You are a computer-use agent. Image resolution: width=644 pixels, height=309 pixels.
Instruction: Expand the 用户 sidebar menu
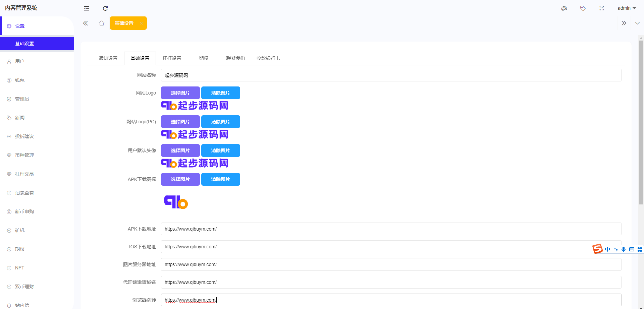click(x=20, y=61)
